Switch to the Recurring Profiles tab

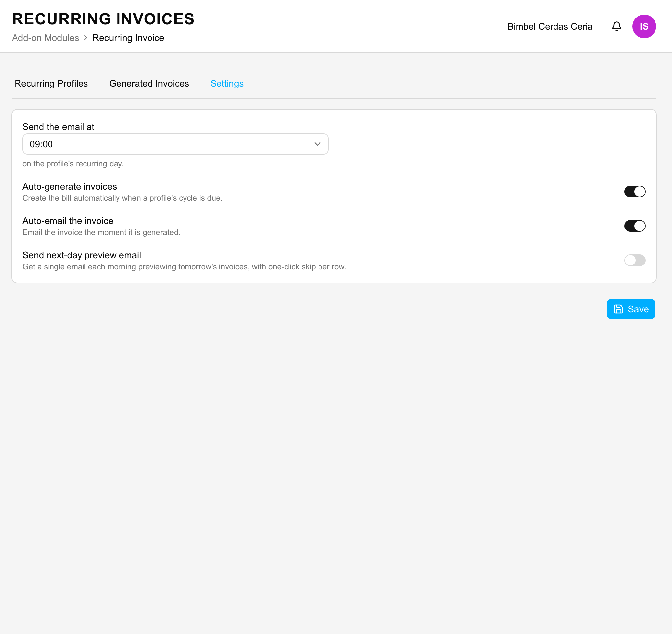51,84
